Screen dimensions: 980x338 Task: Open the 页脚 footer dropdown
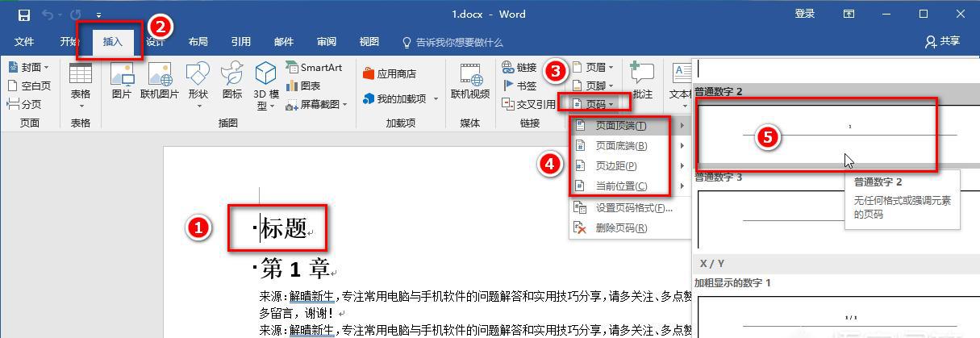(593, 86)
